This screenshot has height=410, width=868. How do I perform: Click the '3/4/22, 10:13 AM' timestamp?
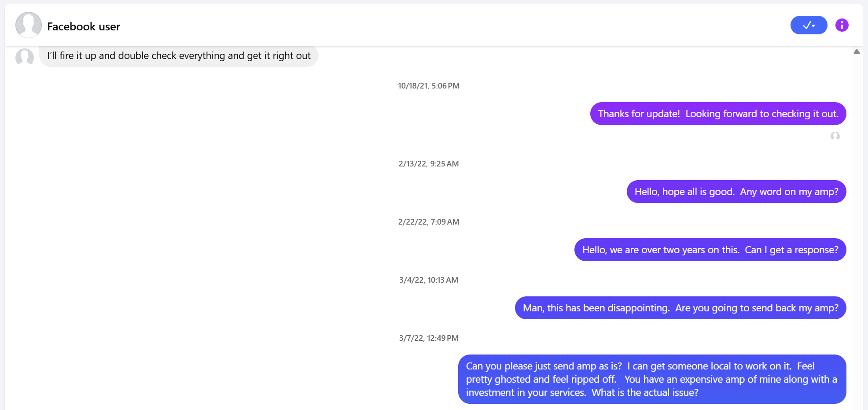pos(427,280)
